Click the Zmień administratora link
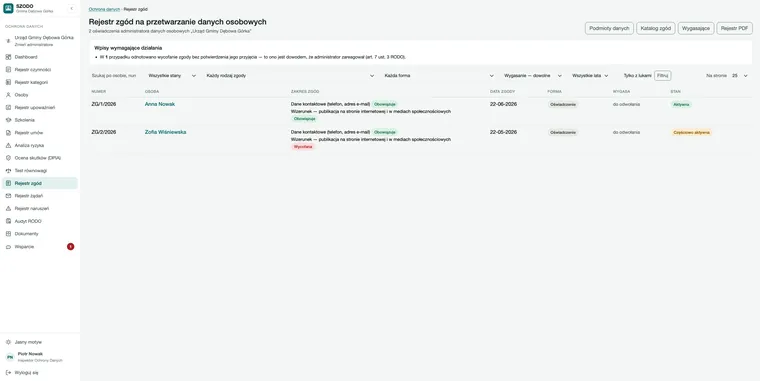 tap(34, 45)
